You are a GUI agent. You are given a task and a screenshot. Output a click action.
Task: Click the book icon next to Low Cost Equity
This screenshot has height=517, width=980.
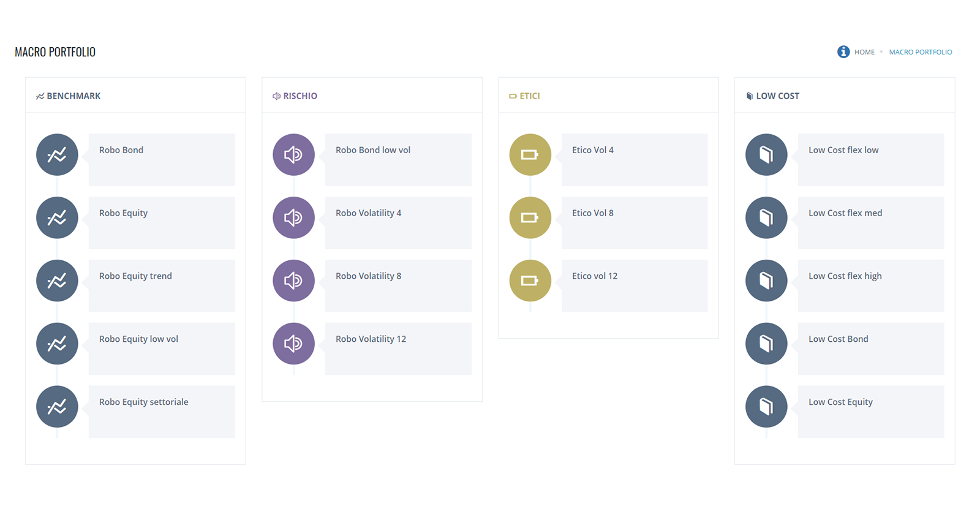(766, 407)
